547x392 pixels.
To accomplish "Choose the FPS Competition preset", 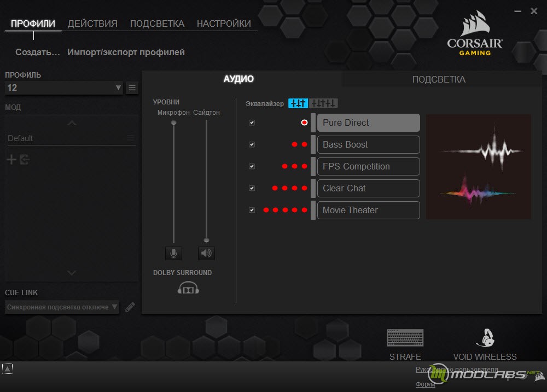I will (x=368, y=166).
